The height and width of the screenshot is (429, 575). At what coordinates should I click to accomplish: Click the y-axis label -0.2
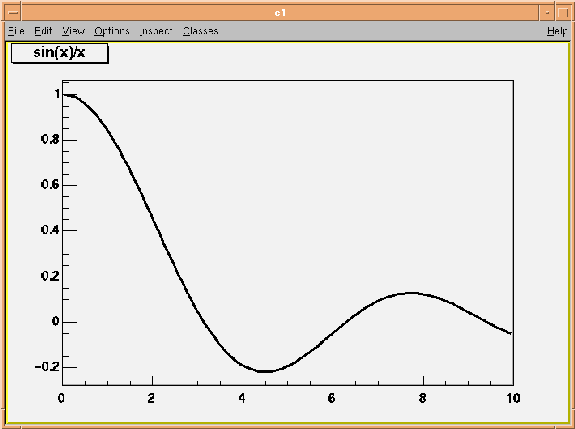[47, 366]
